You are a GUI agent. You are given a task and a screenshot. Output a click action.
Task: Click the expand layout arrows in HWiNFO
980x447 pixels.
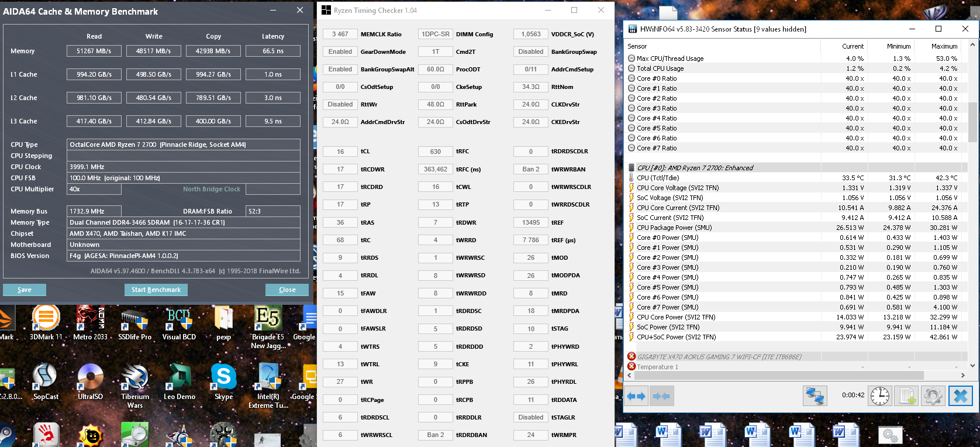(636, 396)
